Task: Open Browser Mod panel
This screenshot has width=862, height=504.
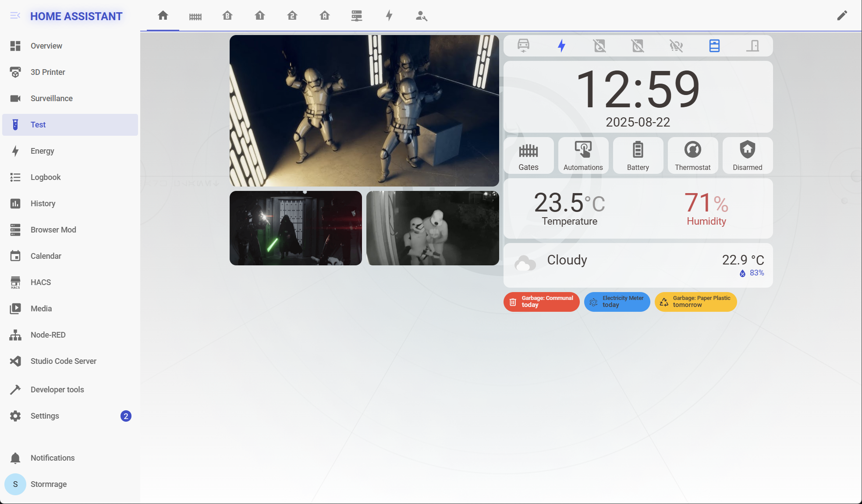Action: pos(70,230)
